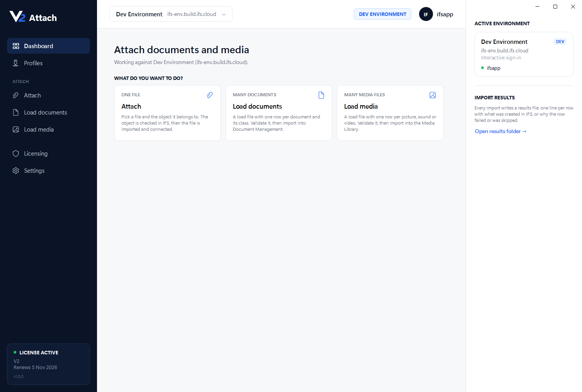
Task: Click the Licensing shield icon
Action: tap(16, 154)
